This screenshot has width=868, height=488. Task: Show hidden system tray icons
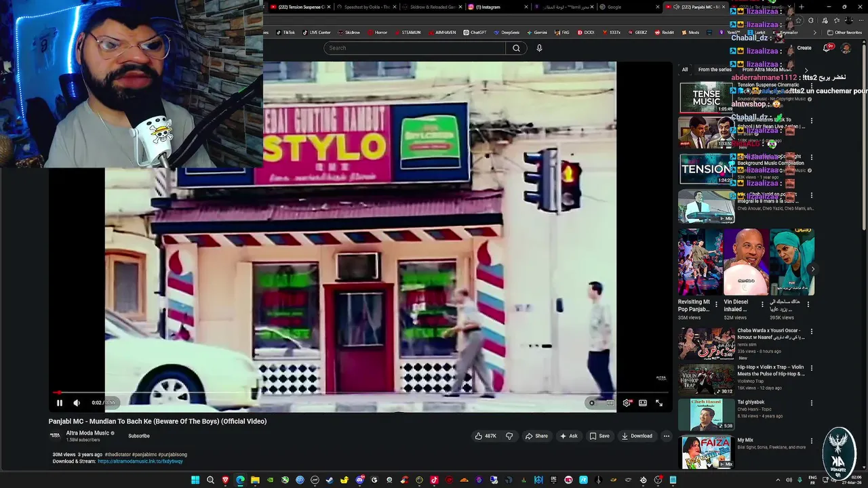click(778, 480)
